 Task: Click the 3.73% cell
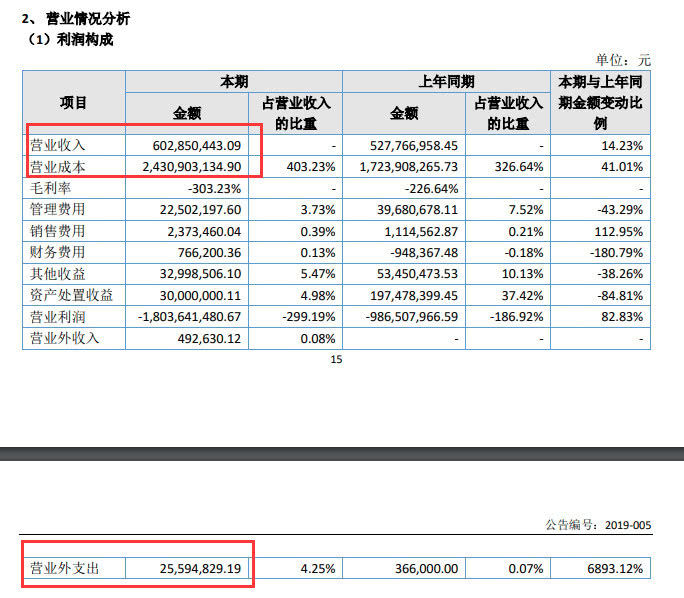tap(318, 210)
